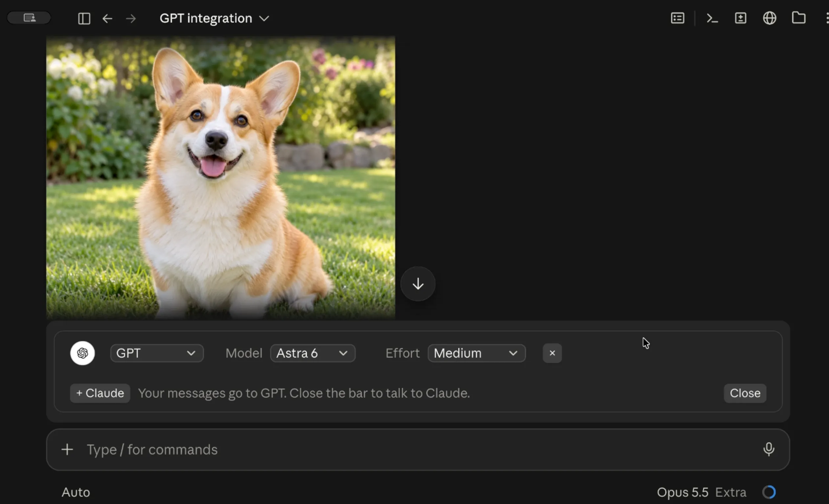Open the vertical more-options dots at top right
The height and width of the screenshot is (504, 829).
click(827, 18)
